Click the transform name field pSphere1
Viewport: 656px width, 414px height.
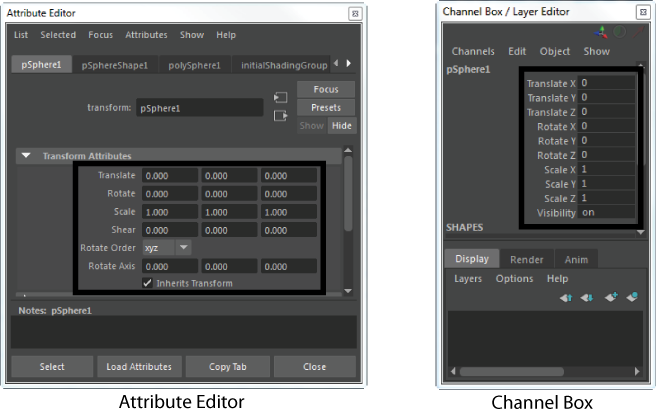(200, 108)
